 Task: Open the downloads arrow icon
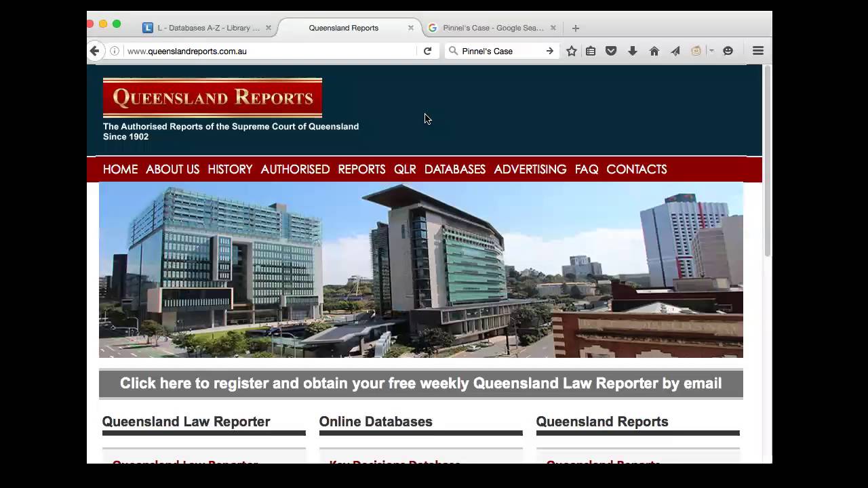pyautogui.click(x=633, y=51)
